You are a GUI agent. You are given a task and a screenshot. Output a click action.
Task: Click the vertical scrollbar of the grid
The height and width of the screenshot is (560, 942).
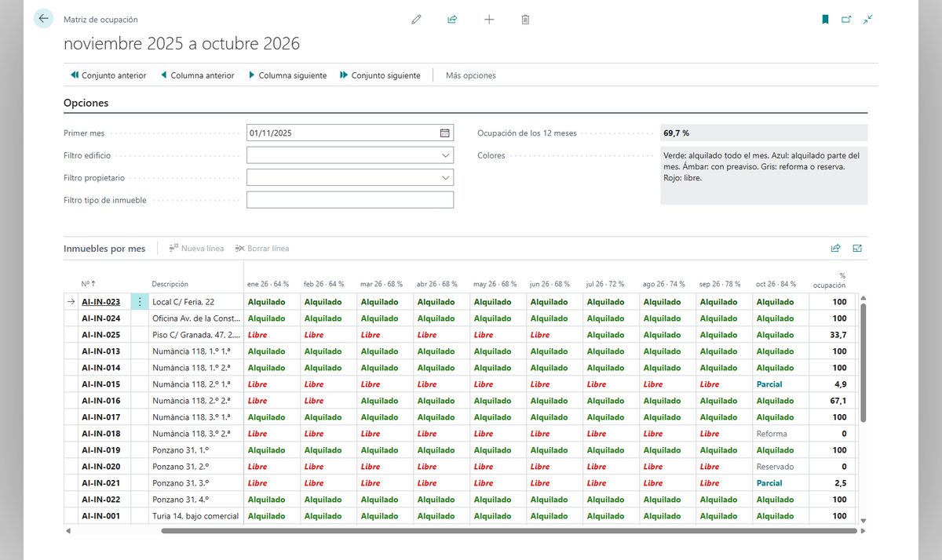point(863,362)
